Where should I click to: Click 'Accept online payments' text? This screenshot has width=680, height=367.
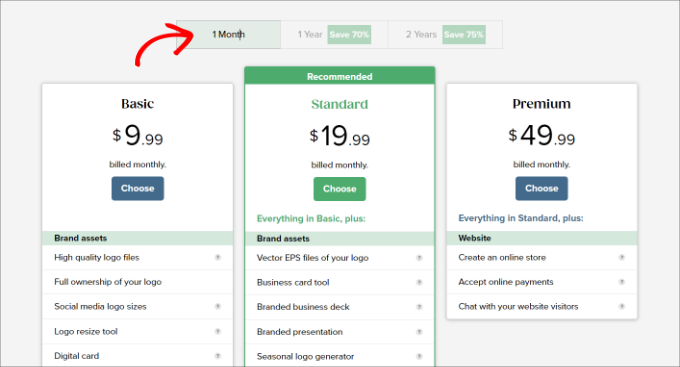pos(506,282)
